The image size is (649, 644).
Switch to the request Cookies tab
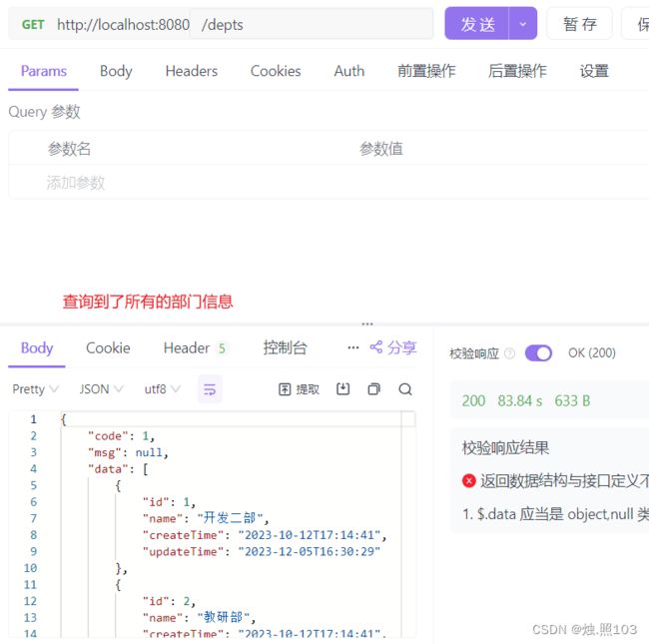276,71
